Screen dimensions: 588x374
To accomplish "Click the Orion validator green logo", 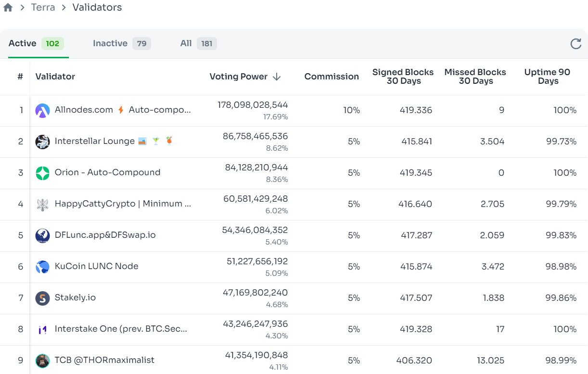I will 42,173.
